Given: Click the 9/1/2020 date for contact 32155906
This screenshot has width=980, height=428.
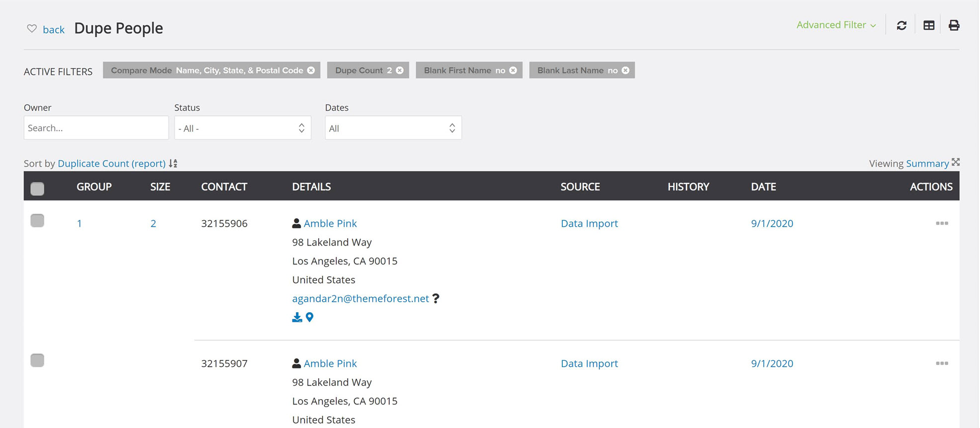Looking at the screenshot, I should click(x=772, y=224).
